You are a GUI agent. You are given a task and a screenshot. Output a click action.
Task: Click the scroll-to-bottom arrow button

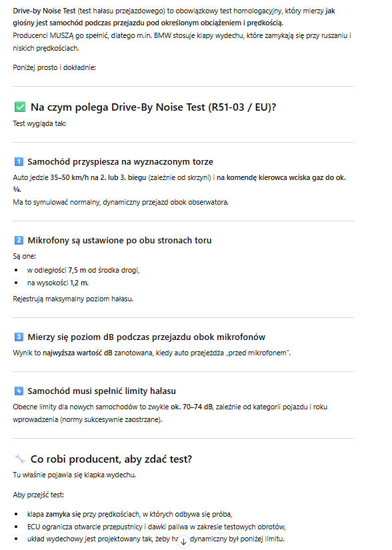pyautogui.click(x=183, y=541)
